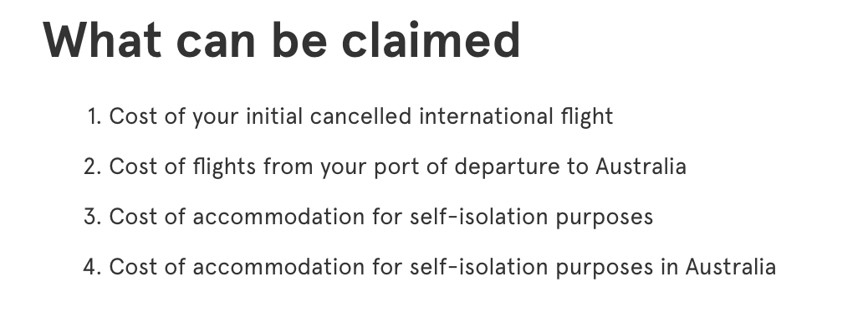Click the word 'international' in first item
Viewport: 868px width, 328px height.
(x=486, y=117)
